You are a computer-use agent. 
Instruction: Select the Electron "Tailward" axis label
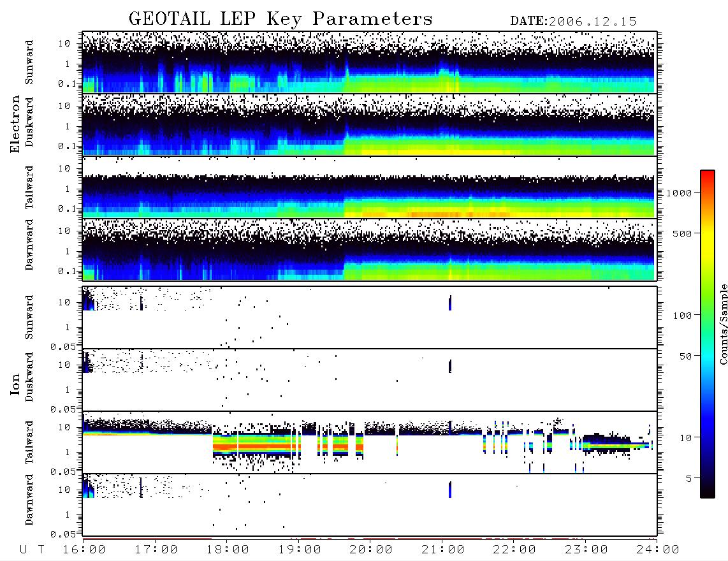click(x=29, y=187)
